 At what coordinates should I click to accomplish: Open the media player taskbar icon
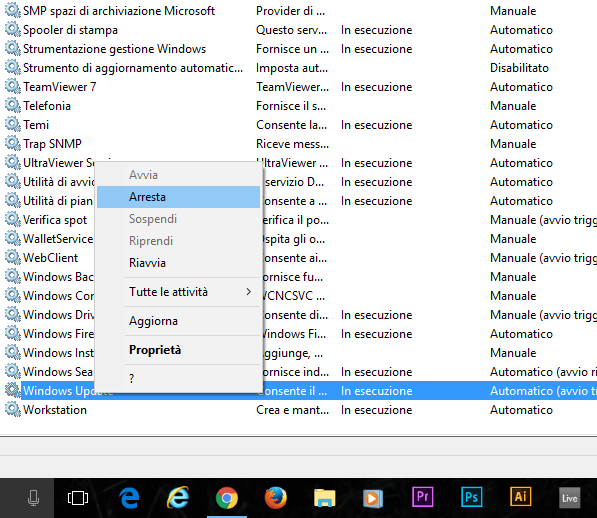[x=373, y=498]
